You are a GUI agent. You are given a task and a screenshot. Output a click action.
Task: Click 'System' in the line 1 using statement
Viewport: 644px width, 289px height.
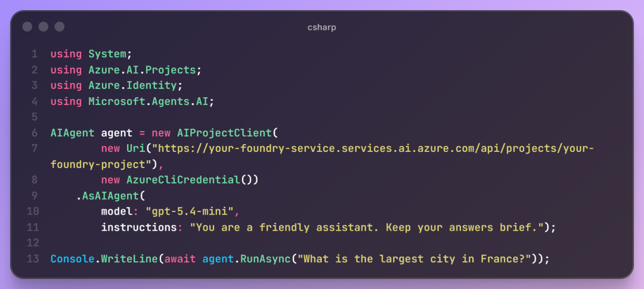tap(107, 54)
